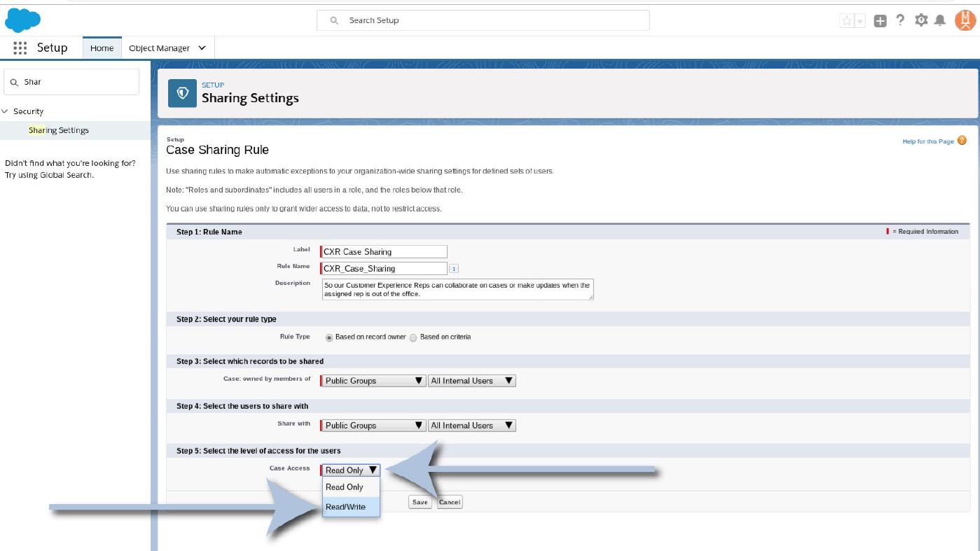The image size is (980, 551).
Task: Switch to the Home tab
Action: (102, 48)
